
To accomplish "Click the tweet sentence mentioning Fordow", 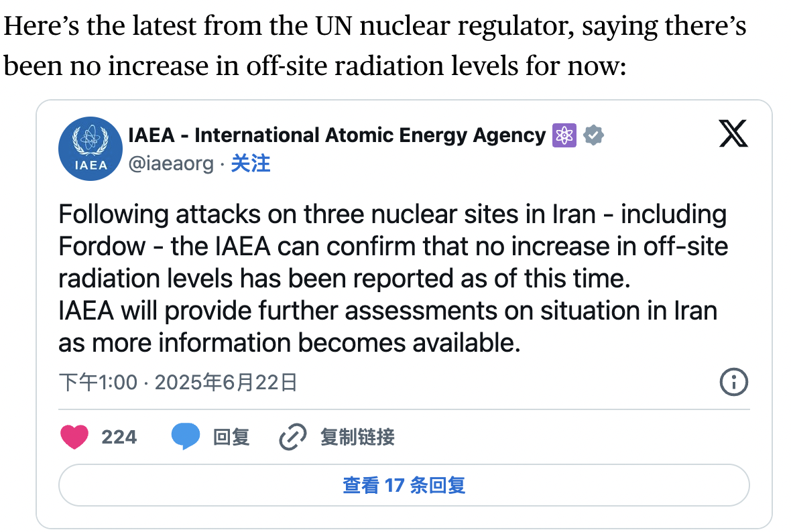I will (393, 246).
